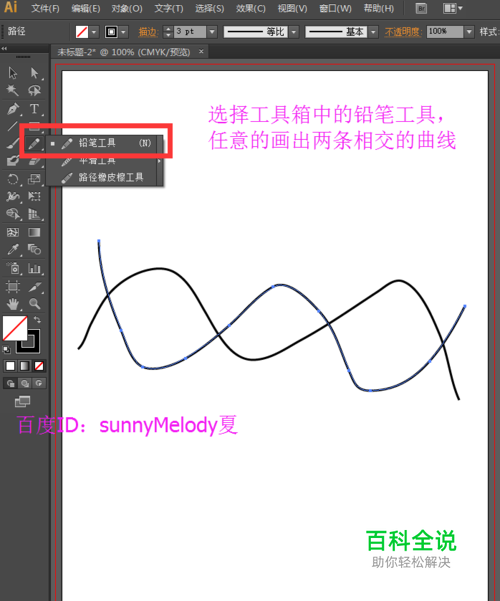Reset default fill and stroke
This screenshot has height=601, width=500.
point(7,349)
